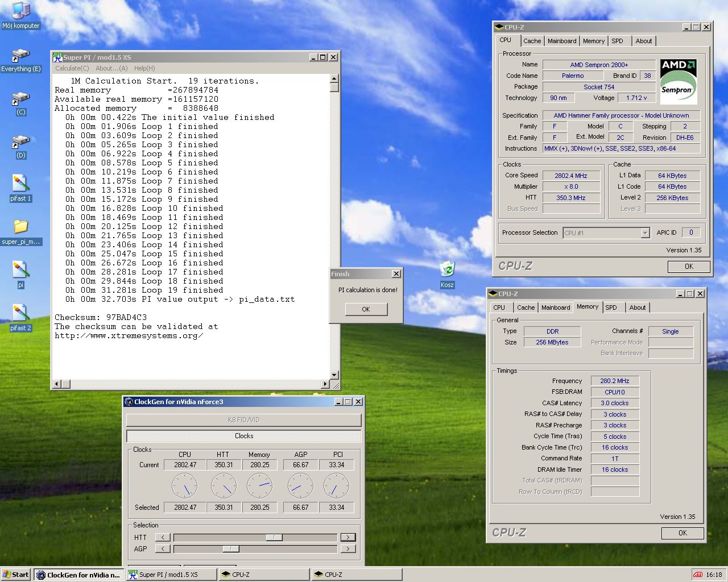Open Help(H) menu in Super PI
This screenshot has width=728, height=582.
pos(144,68)
